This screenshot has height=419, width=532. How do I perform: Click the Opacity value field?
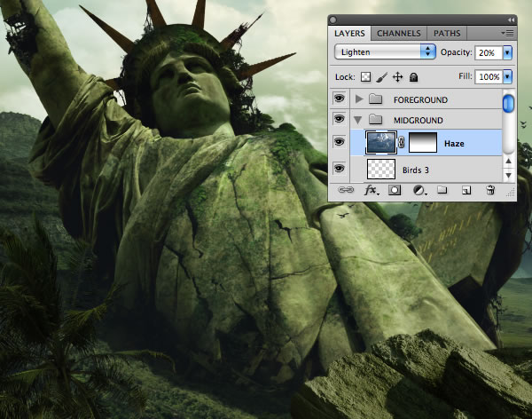point(489,52)
